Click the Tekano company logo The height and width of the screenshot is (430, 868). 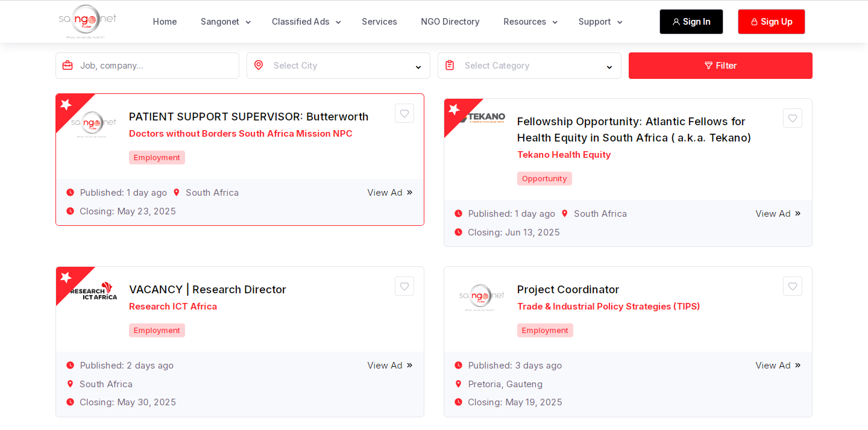486,117
